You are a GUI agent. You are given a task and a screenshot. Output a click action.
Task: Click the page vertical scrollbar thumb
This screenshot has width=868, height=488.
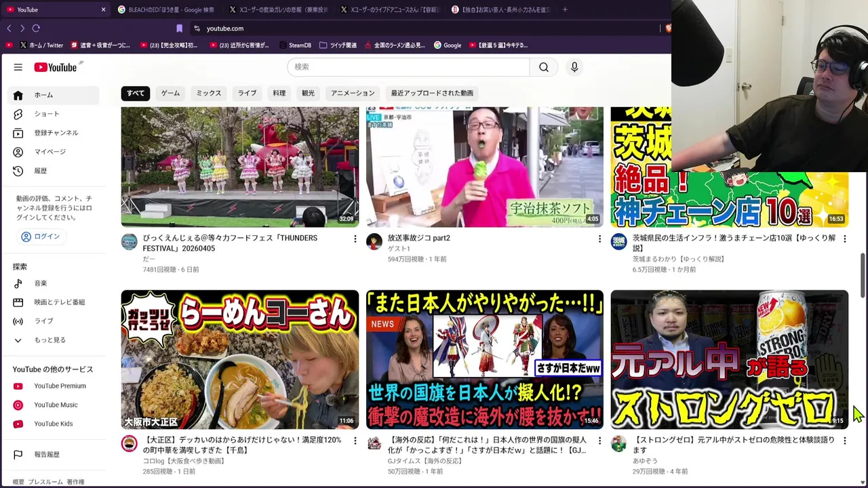click(x=863, y=274)
